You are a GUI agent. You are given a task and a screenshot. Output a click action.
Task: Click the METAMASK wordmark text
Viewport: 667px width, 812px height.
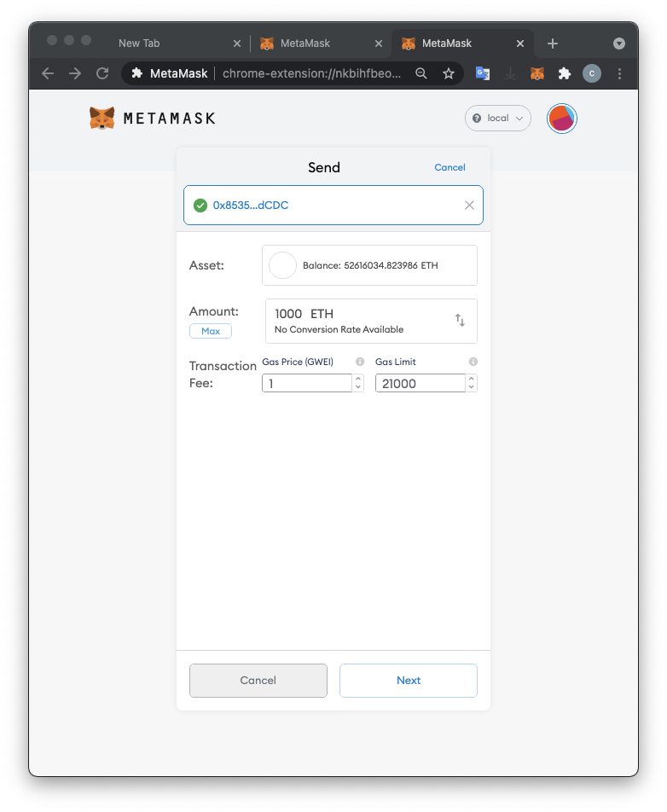click(170, 119)
